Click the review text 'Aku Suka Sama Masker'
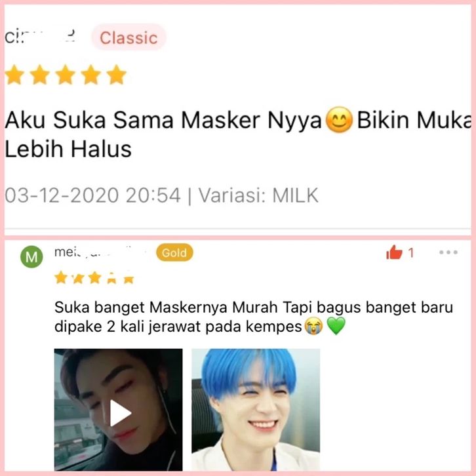The width and height of the screenshot is (476, 476). tap(134, 120)
